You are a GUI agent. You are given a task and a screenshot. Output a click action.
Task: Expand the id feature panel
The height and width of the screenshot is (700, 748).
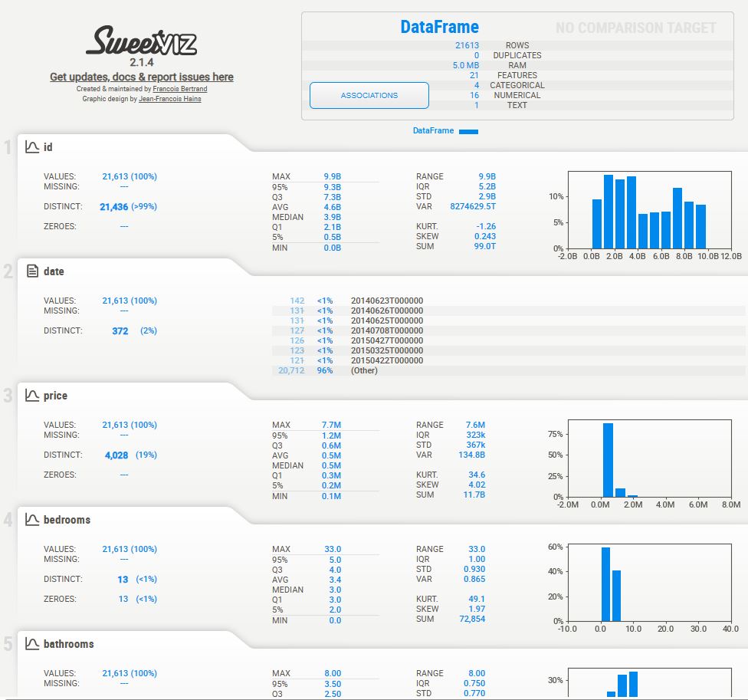pyautogui.click(x=50, y=146)
